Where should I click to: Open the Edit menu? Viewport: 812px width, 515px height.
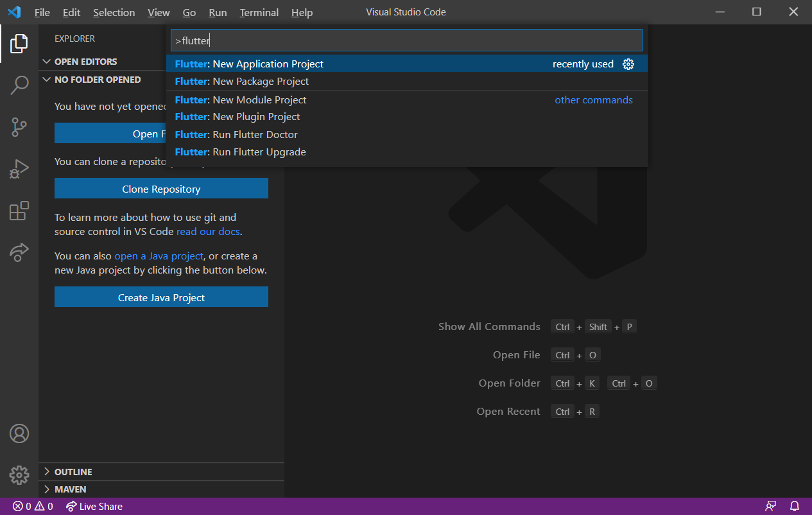pos(72,12)
